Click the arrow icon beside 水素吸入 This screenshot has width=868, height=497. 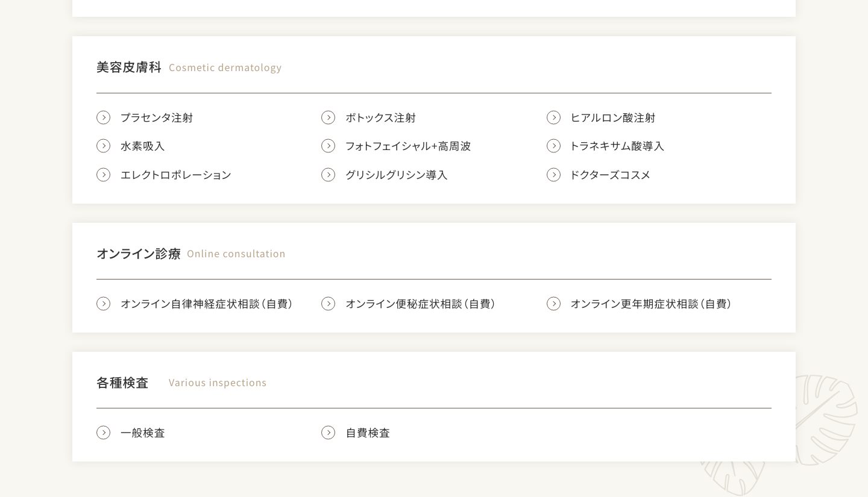coord(103,146)
